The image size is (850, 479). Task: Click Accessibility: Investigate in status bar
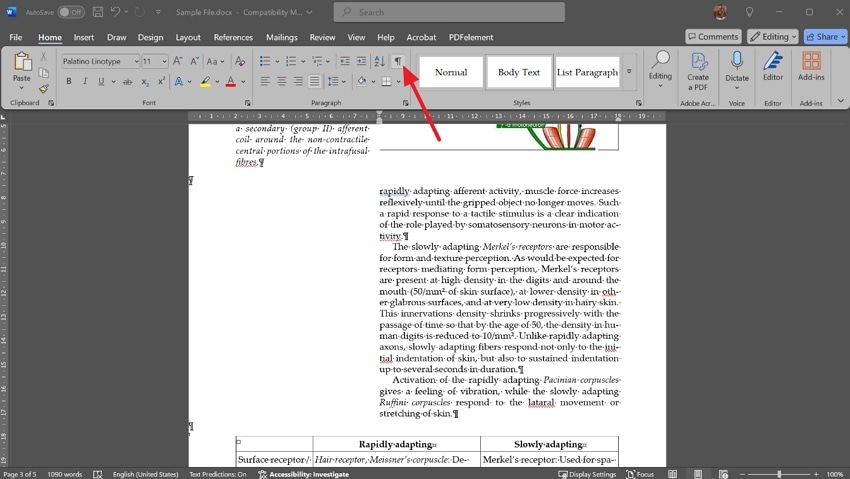click(304, 474)
